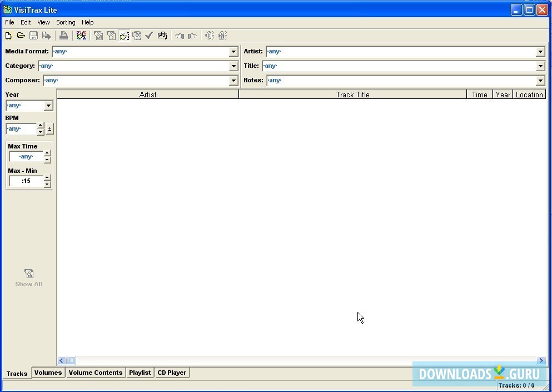
Task: Click the horizontal scrollbar left arrow
Action: click(x=62, y=361)
